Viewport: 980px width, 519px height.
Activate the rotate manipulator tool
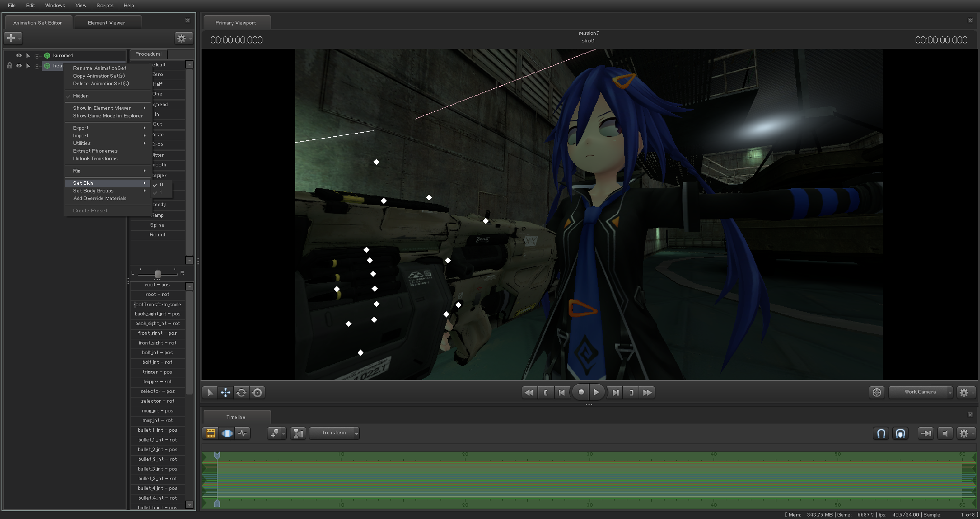[x=241, y=392]
